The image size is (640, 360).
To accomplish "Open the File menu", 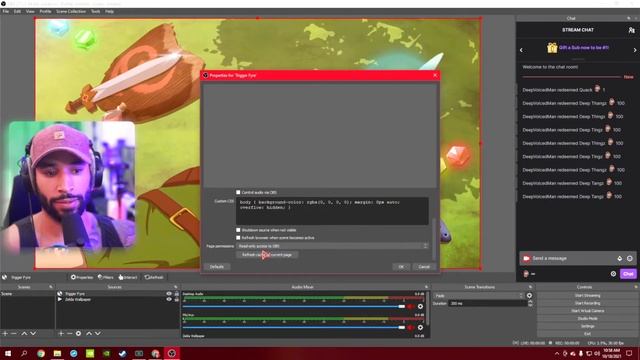I will click(6, 11).
